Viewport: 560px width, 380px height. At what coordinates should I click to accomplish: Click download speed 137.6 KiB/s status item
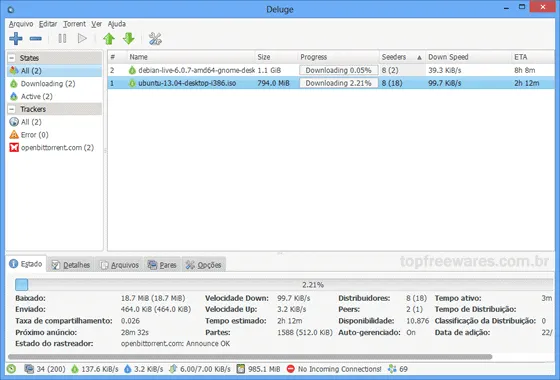94,369
